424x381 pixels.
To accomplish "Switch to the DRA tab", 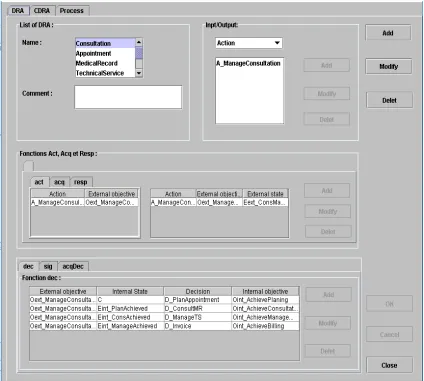I will tap(18, 11).
